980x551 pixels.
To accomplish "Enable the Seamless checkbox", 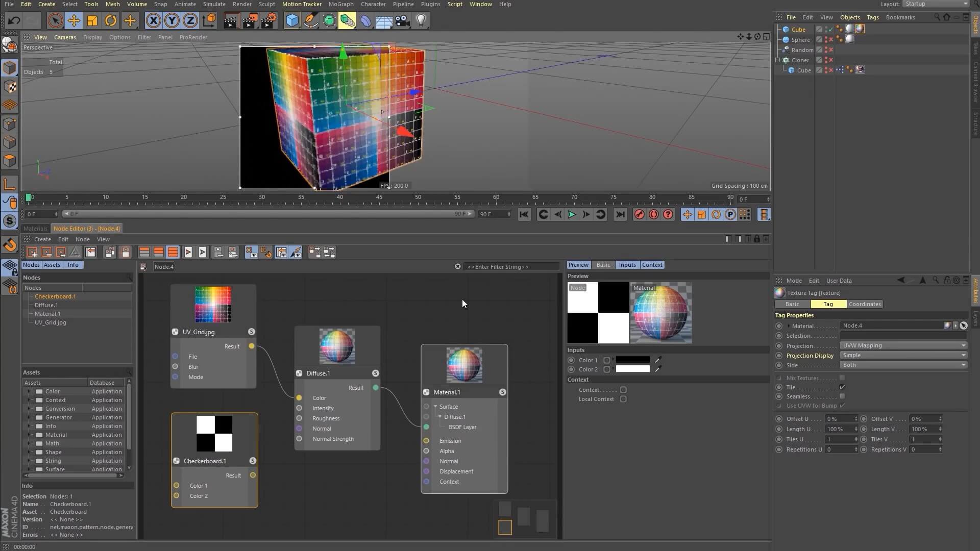I will 842,396.
